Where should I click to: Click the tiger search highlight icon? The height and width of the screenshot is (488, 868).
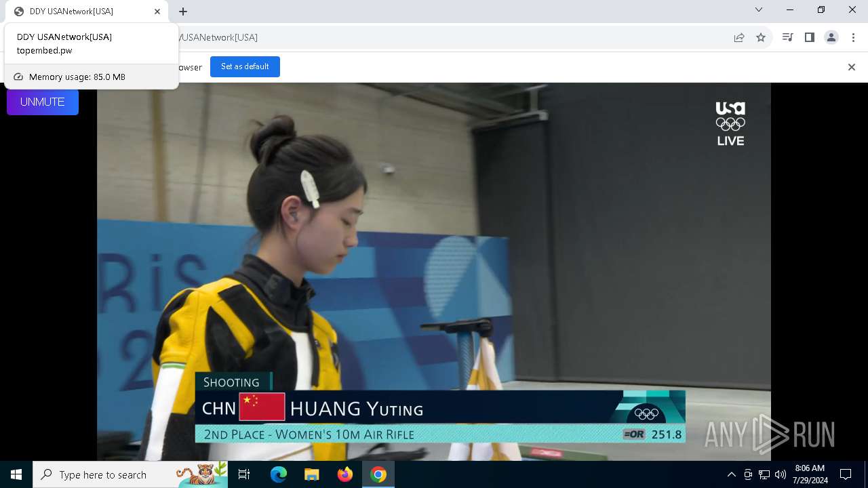tap(201, 474)
